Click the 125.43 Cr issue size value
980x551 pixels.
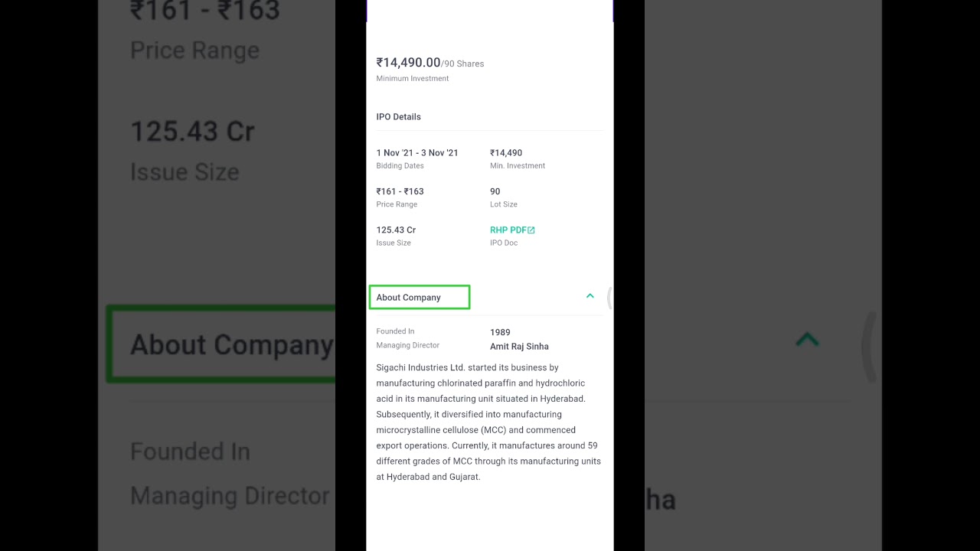click(396, 230)
